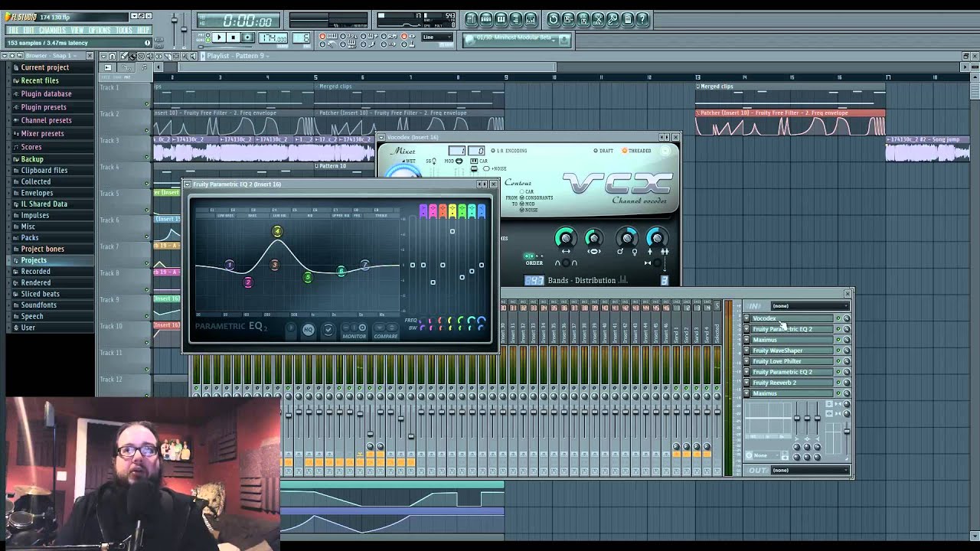
Task: Disable the Fruity WaveShaper slot LED
Action: coord(838,350)
